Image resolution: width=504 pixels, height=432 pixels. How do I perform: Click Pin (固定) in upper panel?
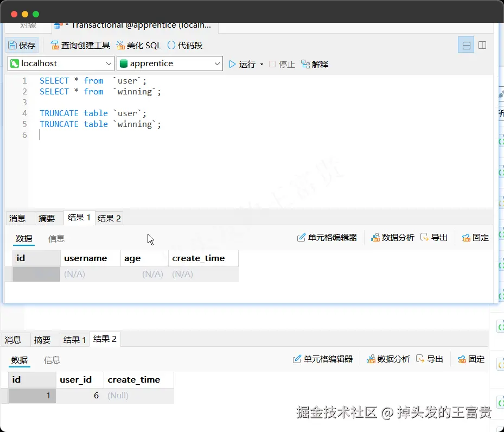click(x=475, y=238)
